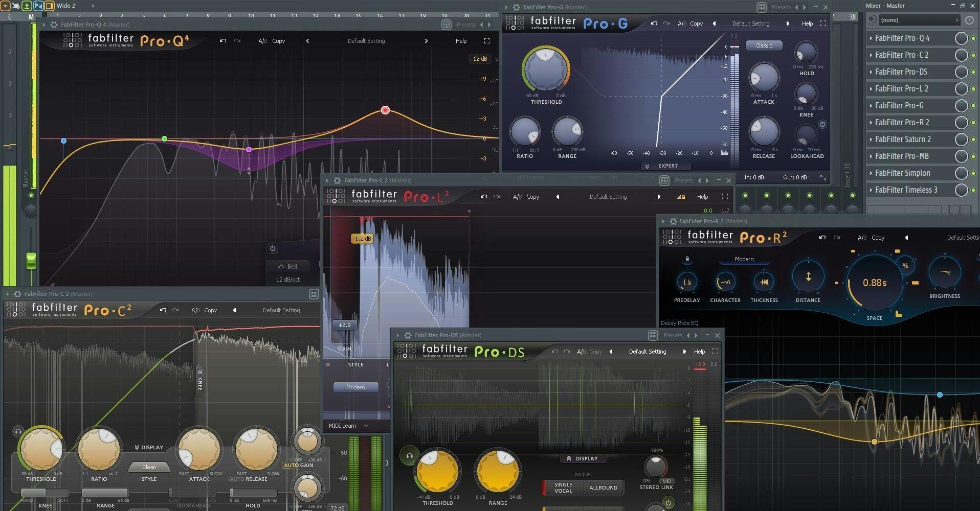Screen dimensions: 980x511
Task: Click the Pro-L 2 output level indicator icon
Action: (x=681, y=197)
